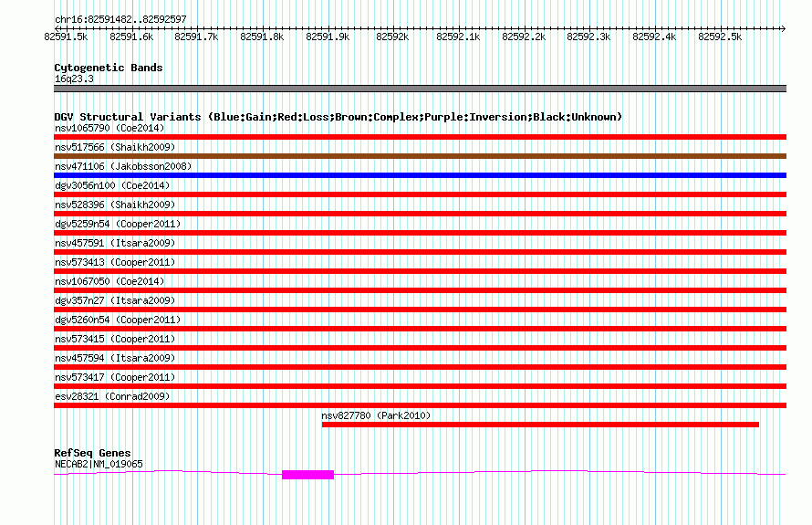Select nsv573413 (Cooper2011) label
Viewport: 812px width, 525px height.
115,262
